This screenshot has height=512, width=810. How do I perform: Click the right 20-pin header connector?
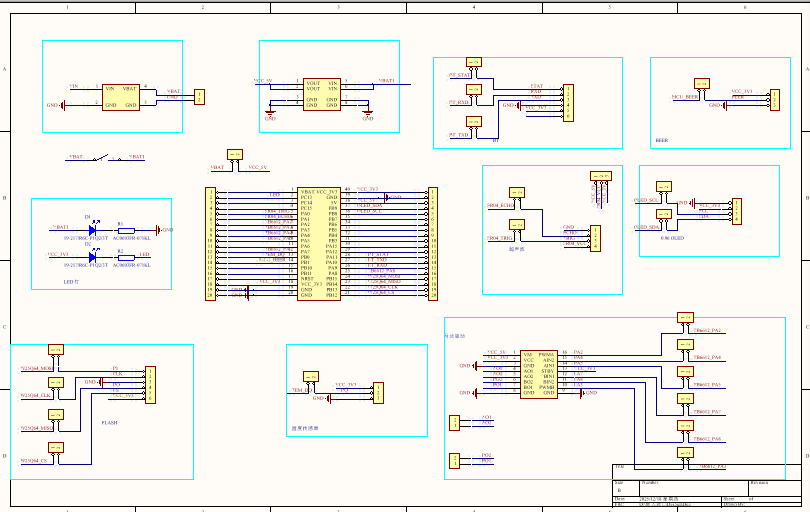tap(433, 244)
